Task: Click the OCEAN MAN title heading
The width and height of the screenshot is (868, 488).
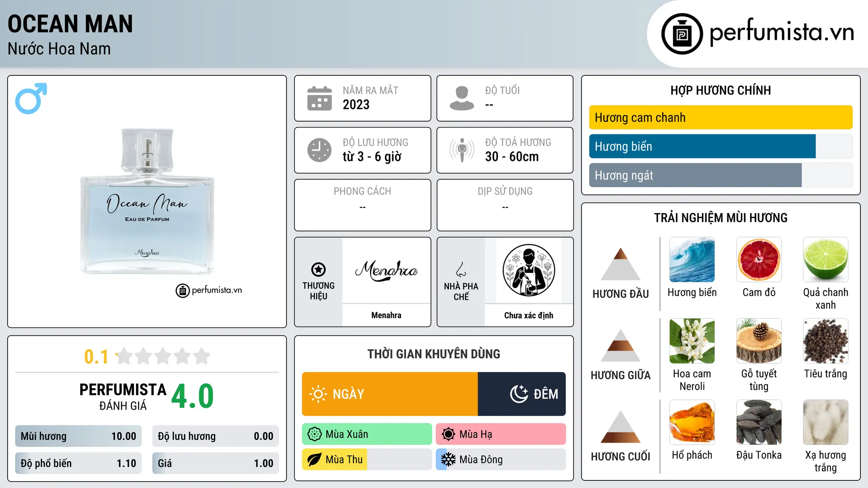Action: click(x=70, y=24)
